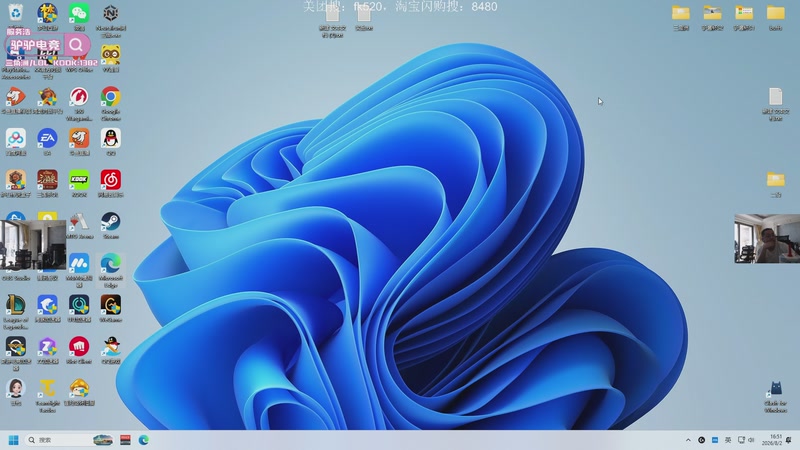The image size is (800, 450).
Task: Open the purple Z hexagon shortcut
Action: coord(47,346)
